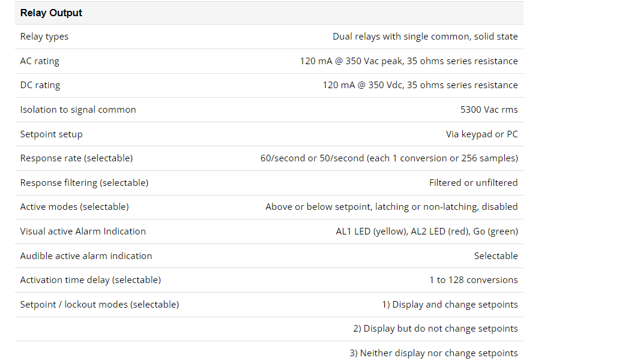
Task: Click Activation time delay (selectable) label
Action: click(91, 280)
